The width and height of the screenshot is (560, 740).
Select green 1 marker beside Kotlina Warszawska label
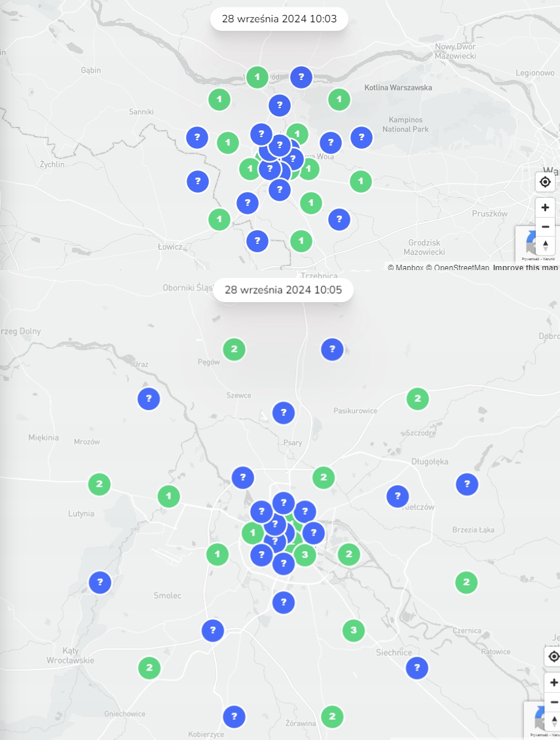pos(339,100)
